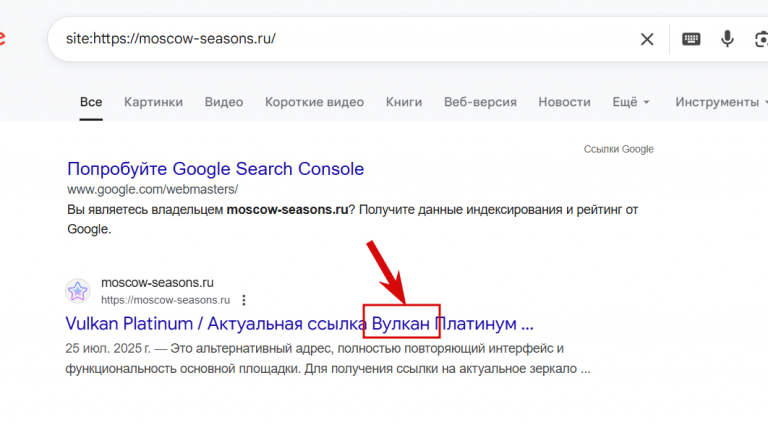The width and height of the screenshot is (768, 425).
Task: Click the https://moscow-seasons.ru result URL
Action: (166, 300)
